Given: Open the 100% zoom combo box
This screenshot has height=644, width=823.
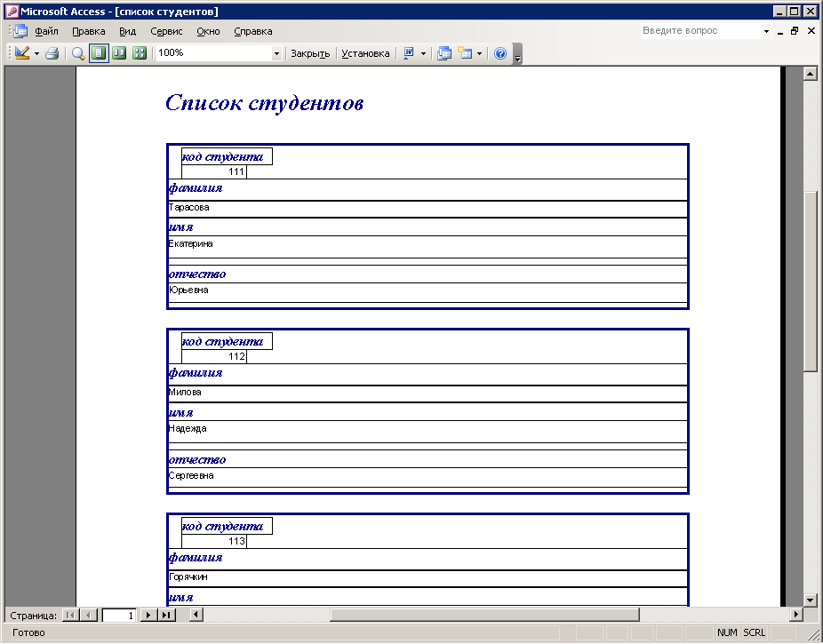Looking at the screenshot, I should [x=219, y=53].
